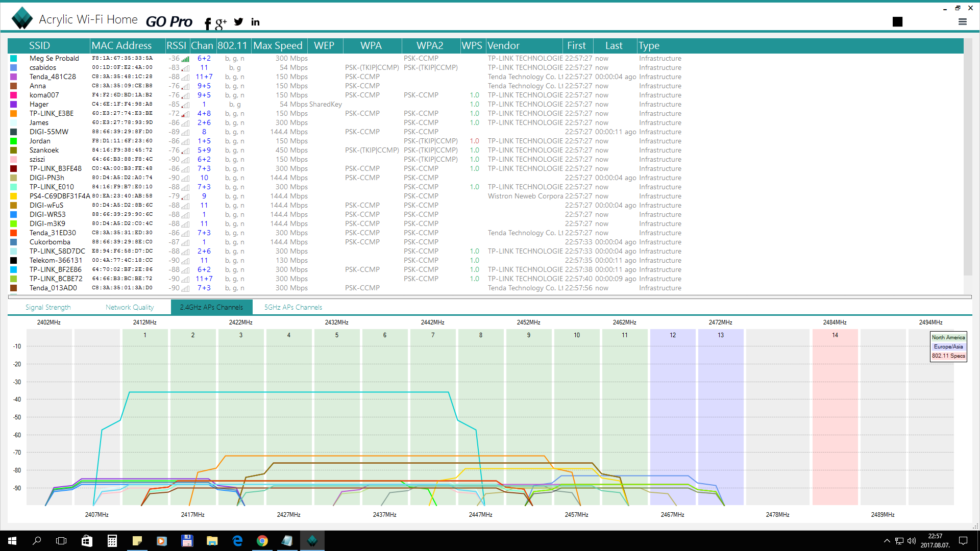Select the Szankoek network name

[x=44, y=151]
